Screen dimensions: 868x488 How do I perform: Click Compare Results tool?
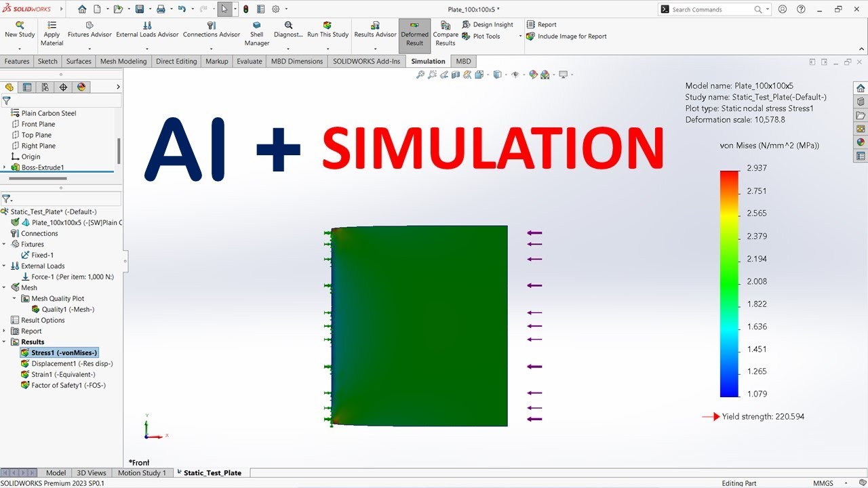446,34
